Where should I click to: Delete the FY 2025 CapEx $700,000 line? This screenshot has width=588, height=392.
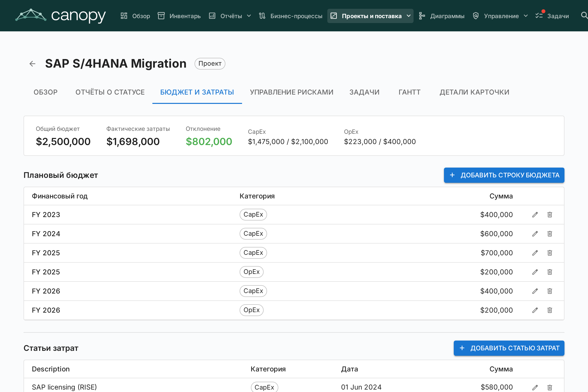point(550,253)
